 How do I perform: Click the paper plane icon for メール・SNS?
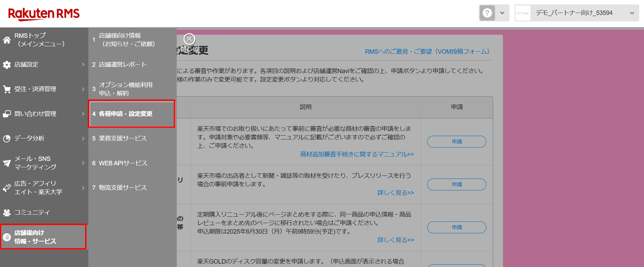coord(7,163)
